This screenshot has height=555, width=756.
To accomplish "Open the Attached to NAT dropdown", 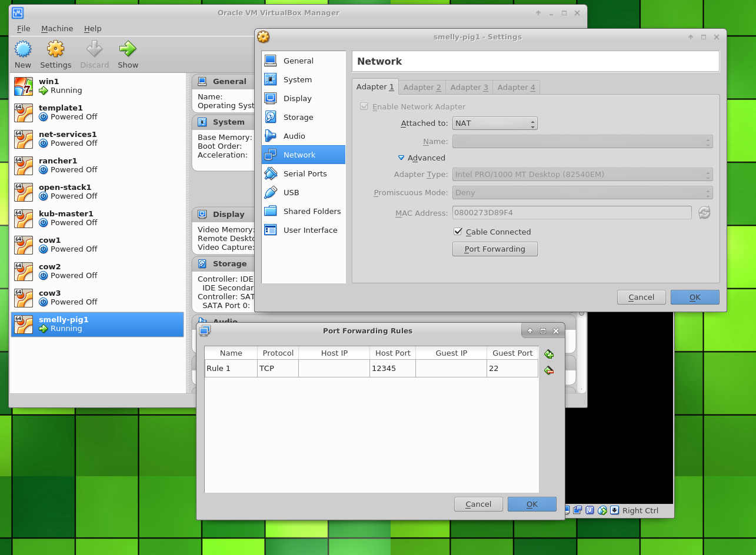I will 495,123.
